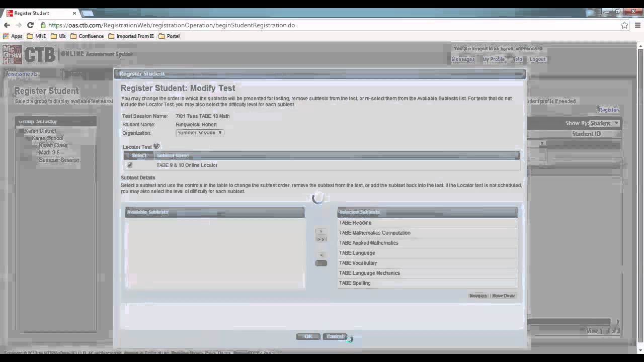The height and width of the screenshot is (362, 644).
Task: Open Show By Student dropdown
Action: coord(604,123)
